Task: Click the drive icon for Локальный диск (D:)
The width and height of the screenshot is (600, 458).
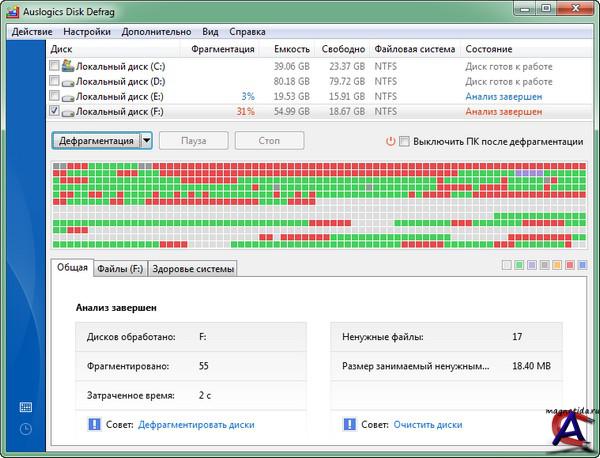Action: [68, 81]
